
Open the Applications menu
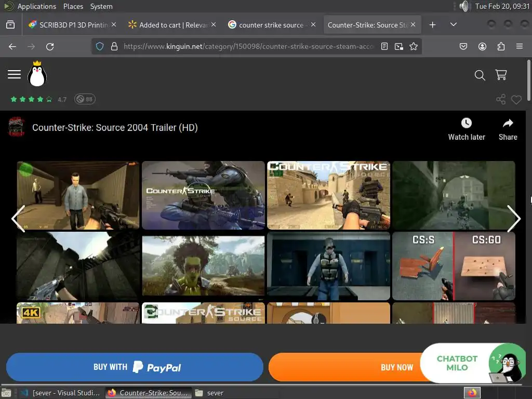point(37,6)
